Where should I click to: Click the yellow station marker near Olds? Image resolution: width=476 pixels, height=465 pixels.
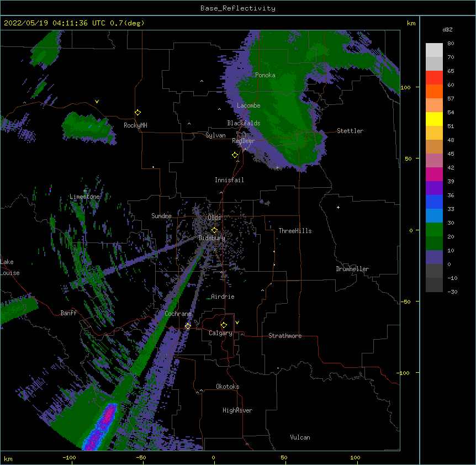pyautogui.click(x=214, y=230)
